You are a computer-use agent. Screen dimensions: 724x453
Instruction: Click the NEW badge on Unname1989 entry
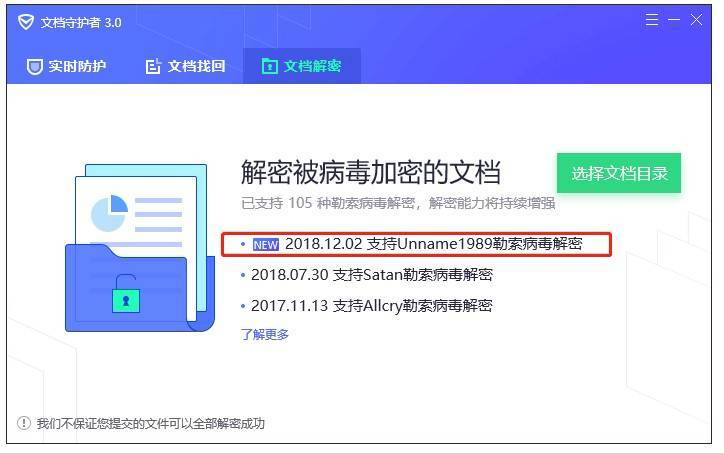click(x=265, y=245)
